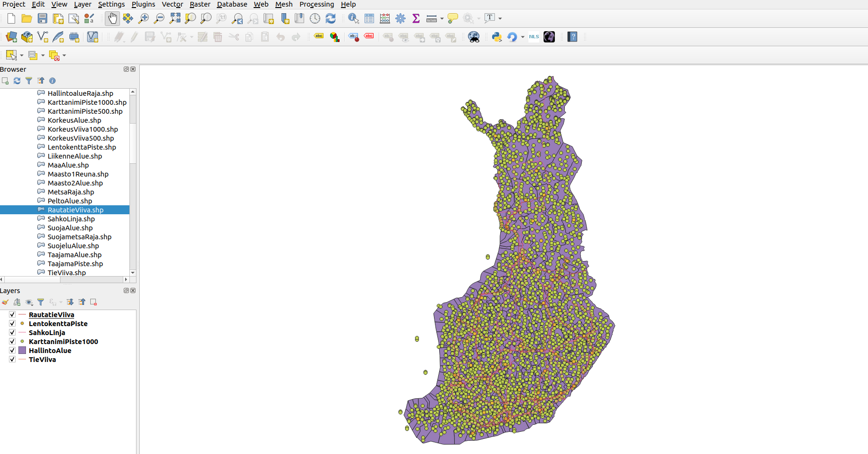
Task: Click Remove Layer icon in Layers panel
Action: [x=94, y=302]
